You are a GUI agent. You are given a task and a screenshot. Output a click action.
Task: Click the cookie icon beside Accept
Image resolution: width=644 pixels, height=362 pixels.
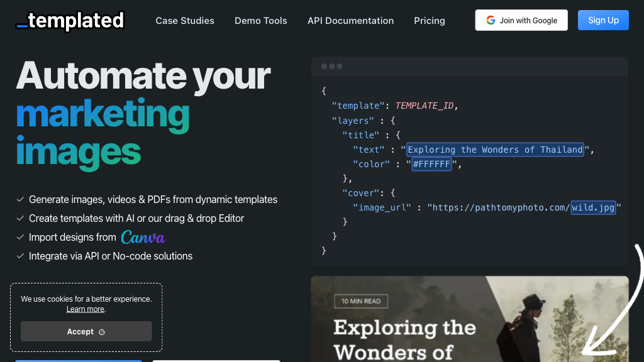pyautogui.click(x=102, y=332)
